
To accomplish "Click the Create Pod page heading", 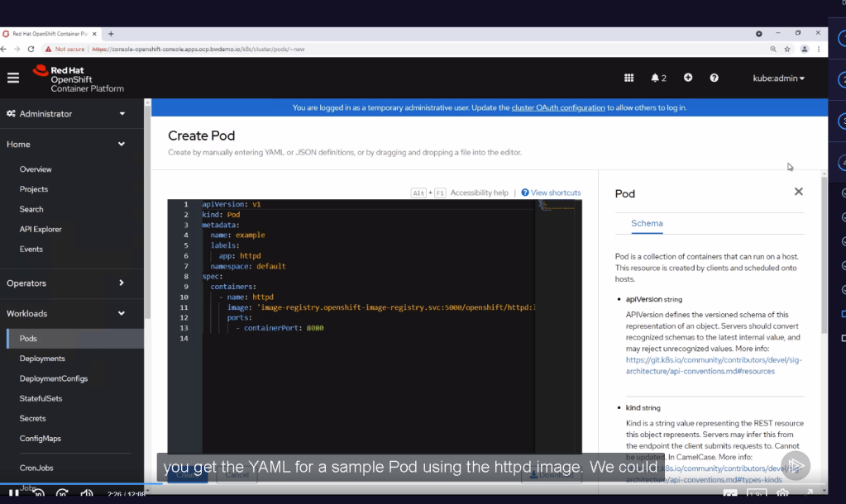I will [201, 136].
